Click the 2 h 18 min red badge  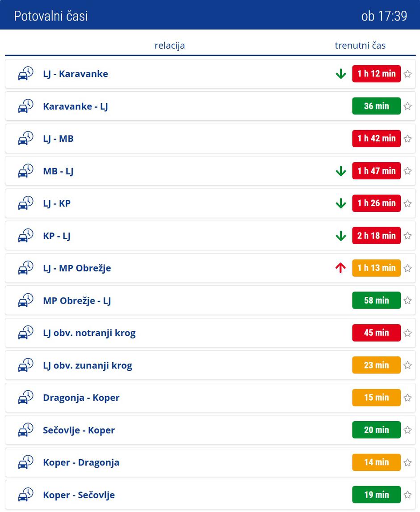pyautogui.click(x=376, y=236)
